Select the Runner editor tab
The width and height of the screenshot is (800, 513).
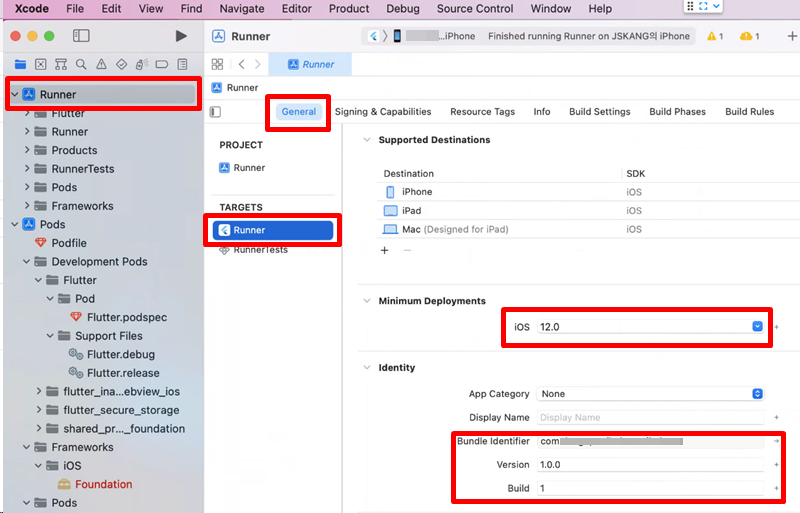tap(310, 64)
